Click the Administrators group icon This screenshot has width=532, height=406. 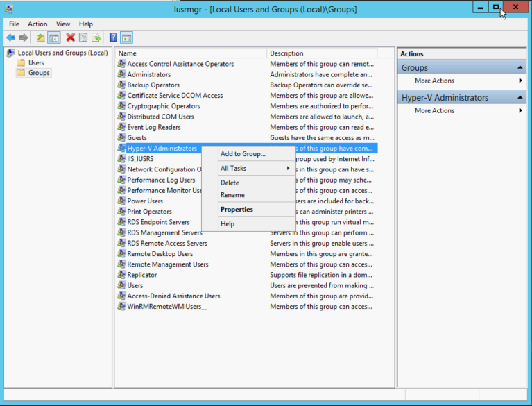(121, 74)
